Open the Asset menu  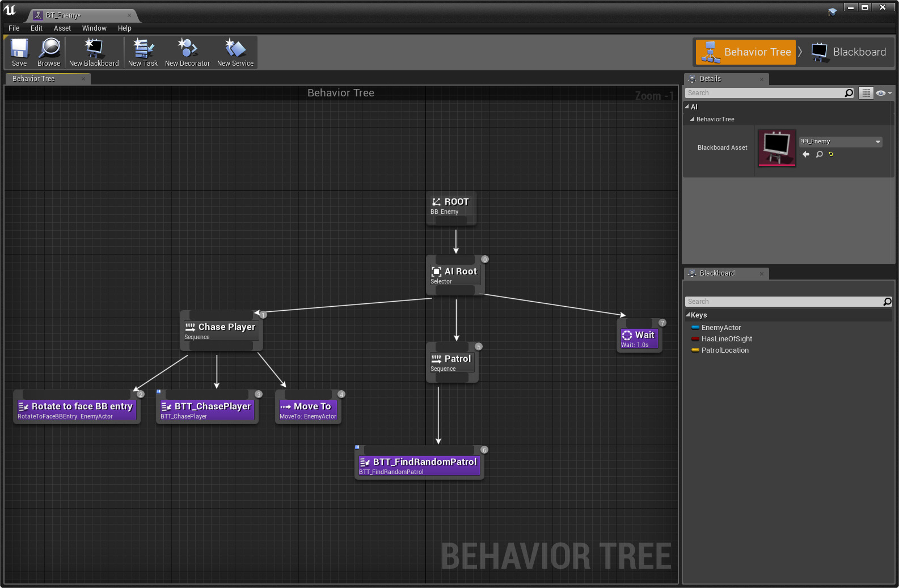(62, 28)
